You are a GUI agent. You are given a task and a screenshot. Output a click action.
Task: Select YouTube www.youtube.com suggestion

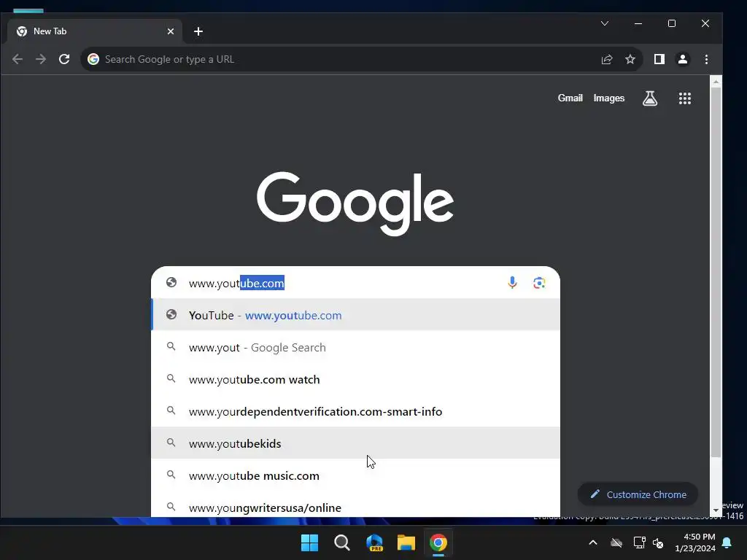point(355,315)
